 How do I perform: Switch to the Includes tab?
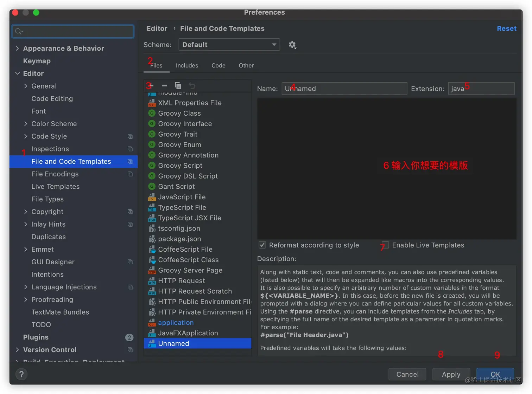pyautogui.click(x=187, y=66)
